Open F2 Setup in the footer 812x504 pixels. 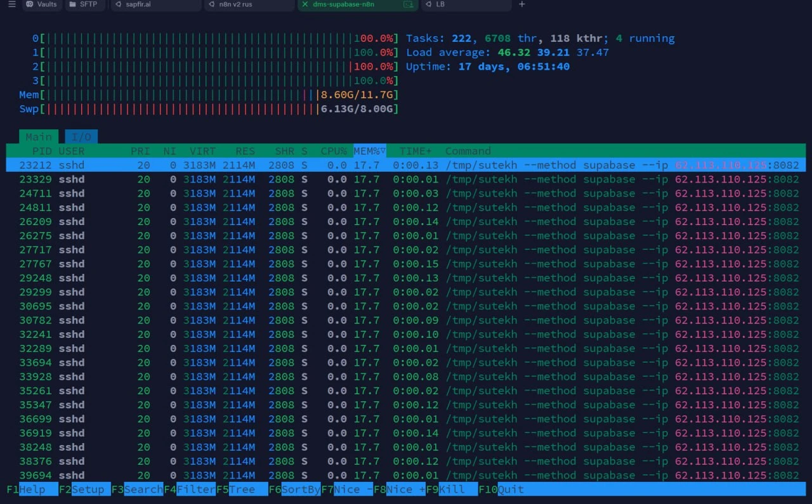[84, 489]
